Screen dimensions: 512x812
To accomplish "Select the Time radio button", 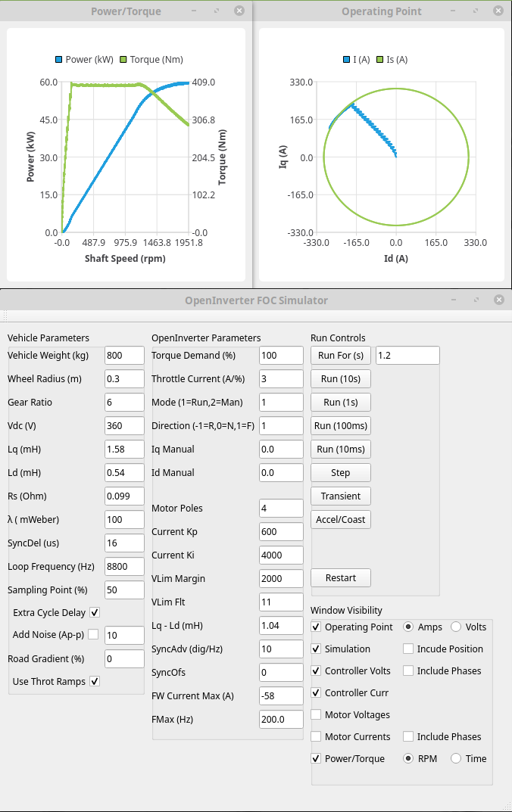I will (456, 759).
